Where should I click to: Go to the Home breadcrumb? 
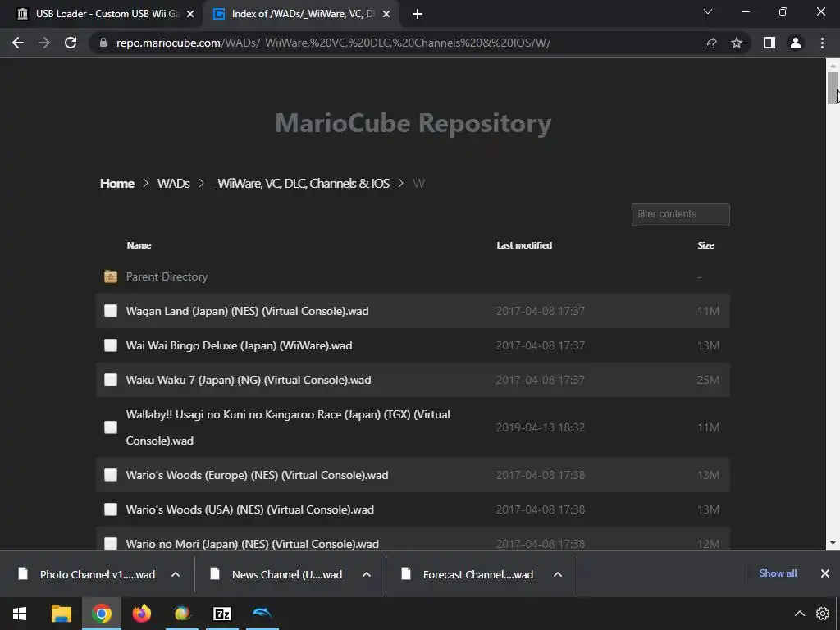point(116,183)
